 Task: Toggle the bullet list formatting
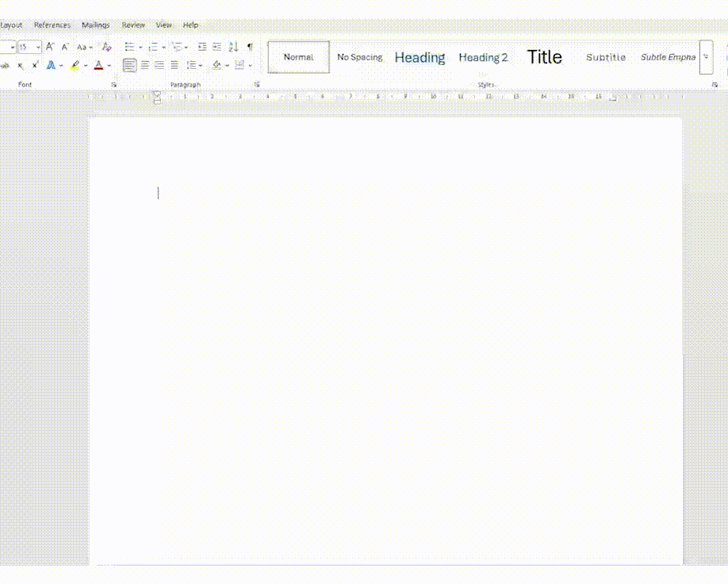(x=130, y=47)
